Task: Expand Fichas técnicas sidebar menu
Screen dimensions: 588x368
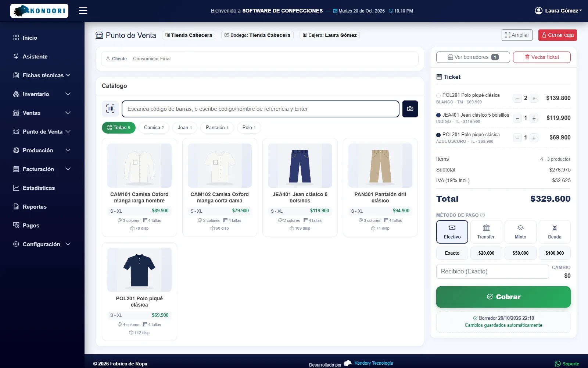Action: 42,75
